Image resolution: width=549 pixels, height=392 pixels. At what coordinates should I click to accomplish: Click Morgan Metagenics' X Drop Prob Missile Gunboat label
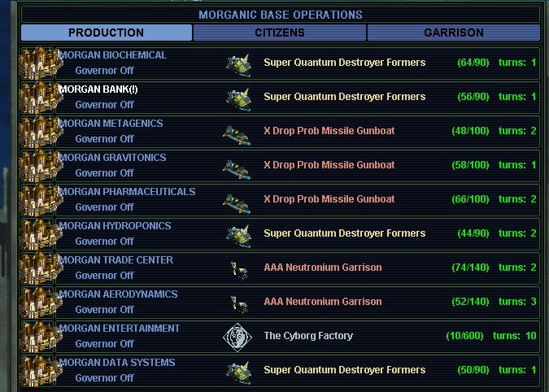pyautogui.click(x=329, y=131)
